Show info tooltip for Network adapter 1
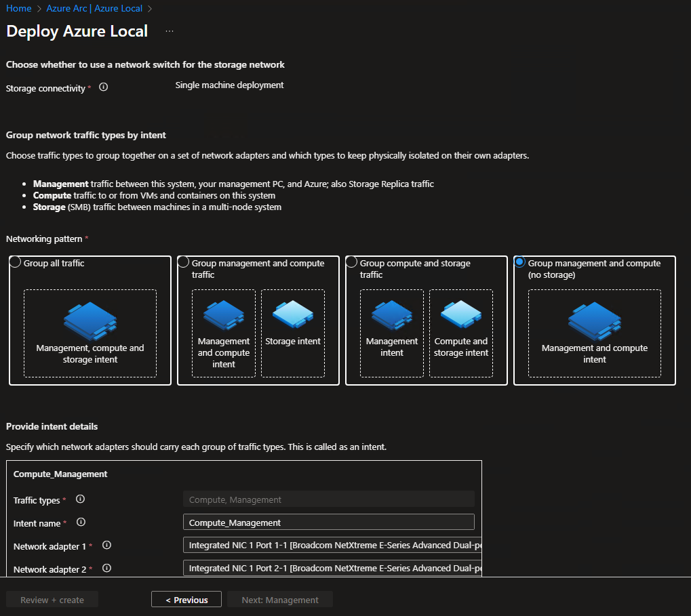Image resolution: width=691 pixels, height=616 pixels. (x=106, y=545)
